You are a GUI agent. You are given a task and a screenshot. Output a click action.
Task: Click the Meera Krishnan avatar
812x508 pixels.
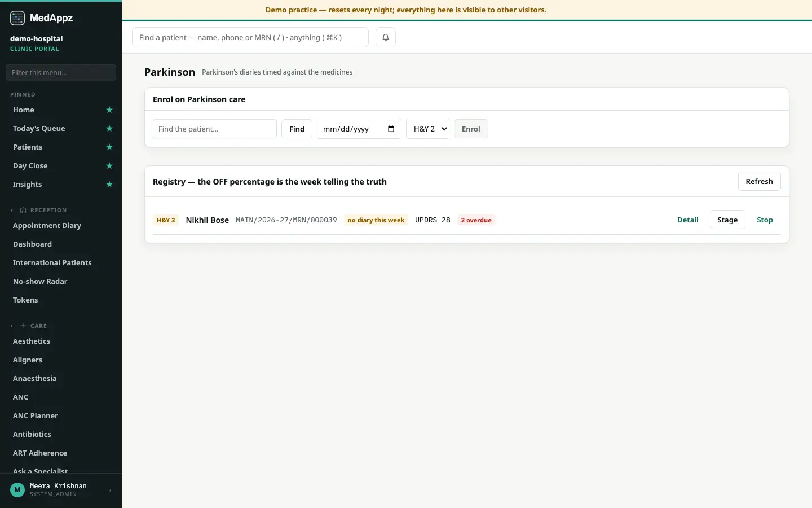[x=17, y=490]
